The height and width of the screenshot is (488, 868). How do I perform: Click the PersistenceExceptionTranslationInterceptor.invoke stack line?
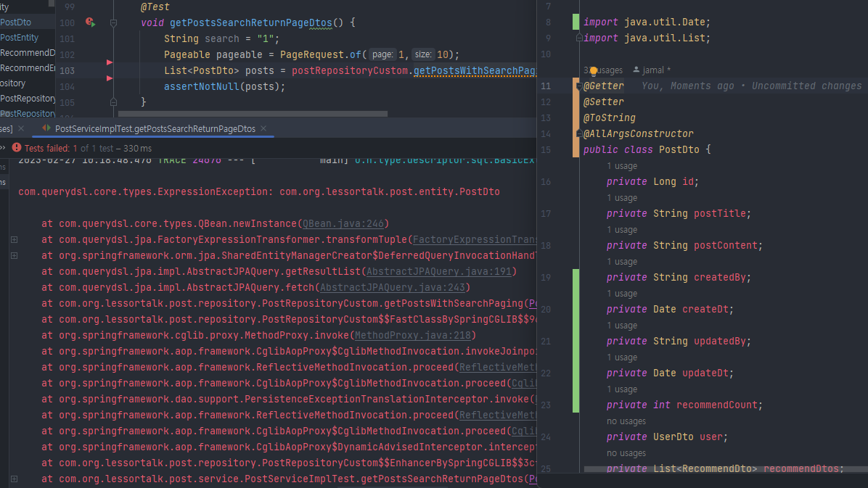point(288,399)
